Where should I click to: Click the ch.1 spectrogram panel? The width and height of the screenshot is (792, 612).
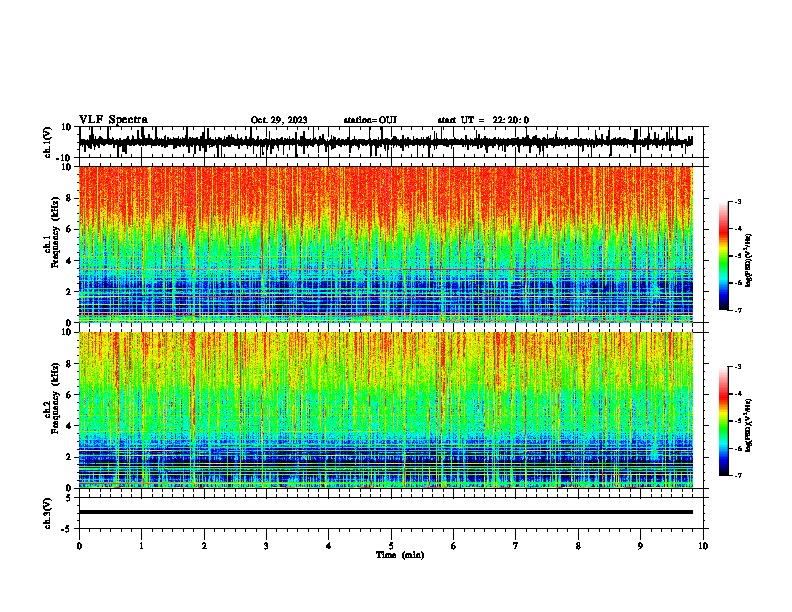click(x=385, y=244)
